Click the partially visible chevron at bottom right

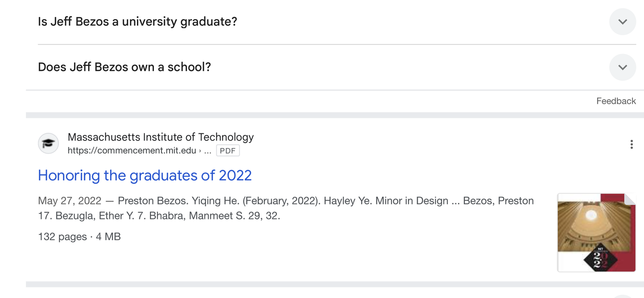[x=622, y=296]
